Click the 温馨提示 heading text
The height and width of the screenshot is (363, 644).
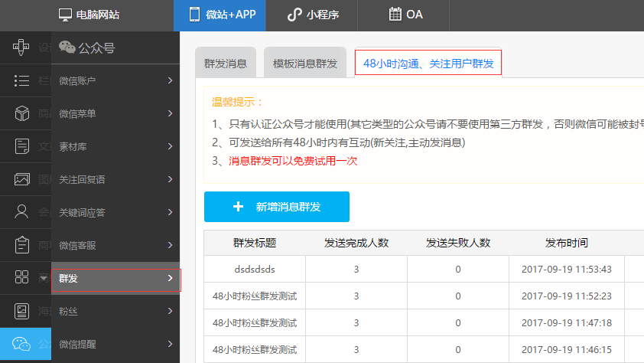click(237, 102)
